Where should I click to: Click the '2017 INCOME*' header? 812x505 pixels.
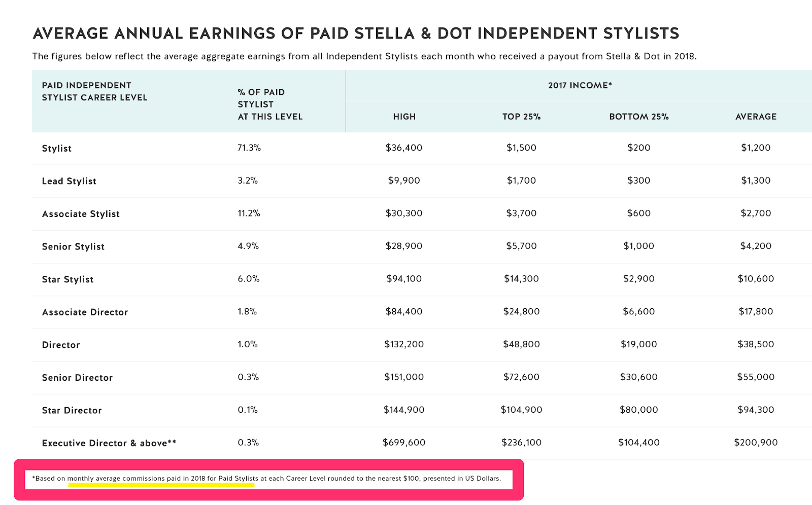(580, 85)
